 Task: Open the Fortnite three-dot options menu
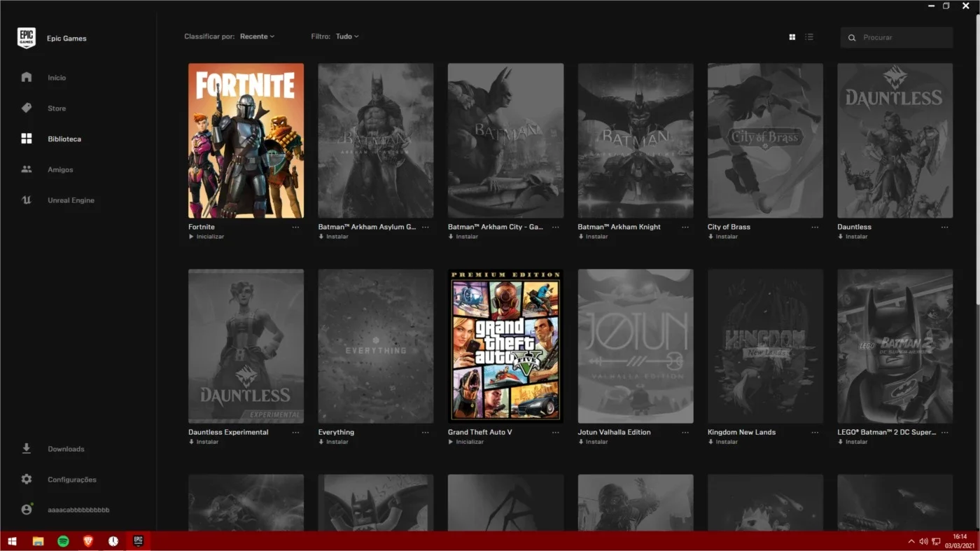pyautogui.click(x=295, y=228)
